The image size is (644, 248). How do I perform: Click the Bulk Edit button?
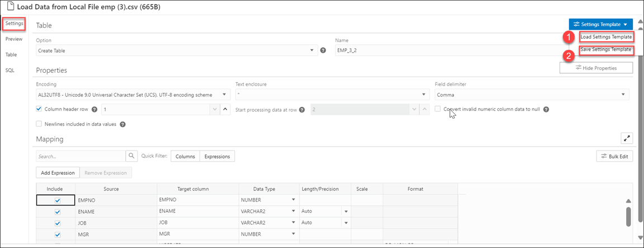614,156
